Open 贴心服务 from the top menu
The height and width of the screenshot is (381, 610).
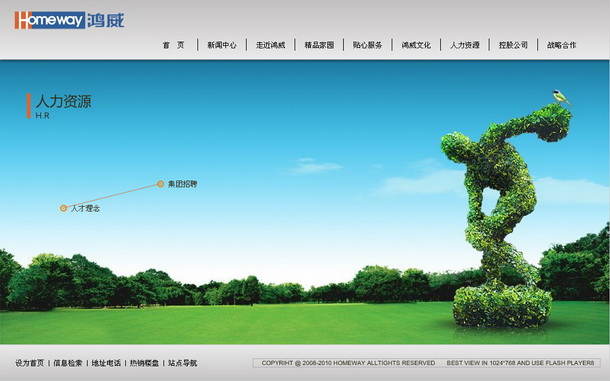pyautogui.click(x=367, y=45)
